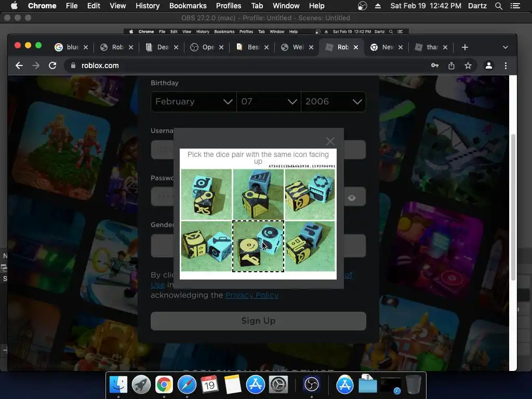This screenshot has width=532, height=399.
Task: Open Chrome's three-dot menu
Action: (506, 65)
